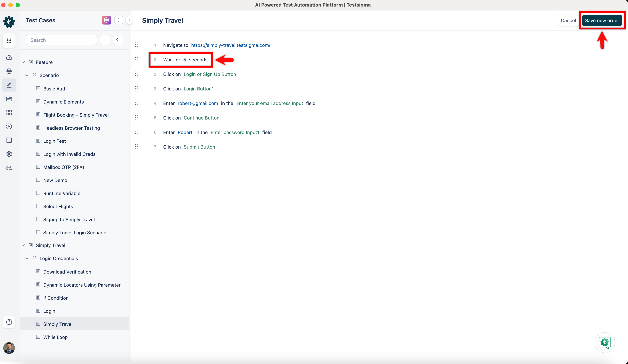Click the Login or Sign Up Button element
Image resolution: width=628 pixels, height=364 pixels.
pos(210,74)
